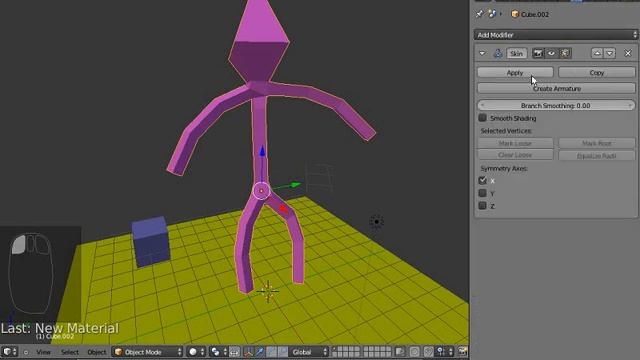Viewport: 640px width, 360px height.
Task: Select the blue cube object in viewport
Action: point(151,242)
